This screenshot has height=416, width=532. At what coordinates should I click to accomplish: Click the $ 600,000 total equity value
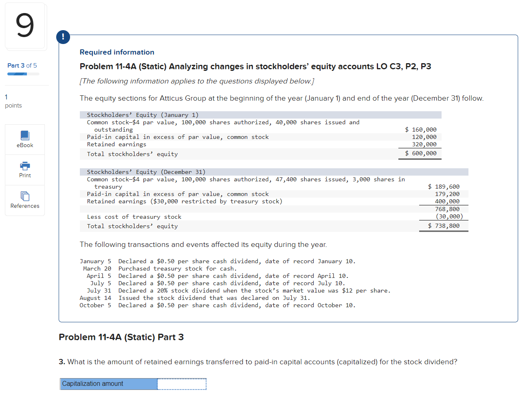420,153
